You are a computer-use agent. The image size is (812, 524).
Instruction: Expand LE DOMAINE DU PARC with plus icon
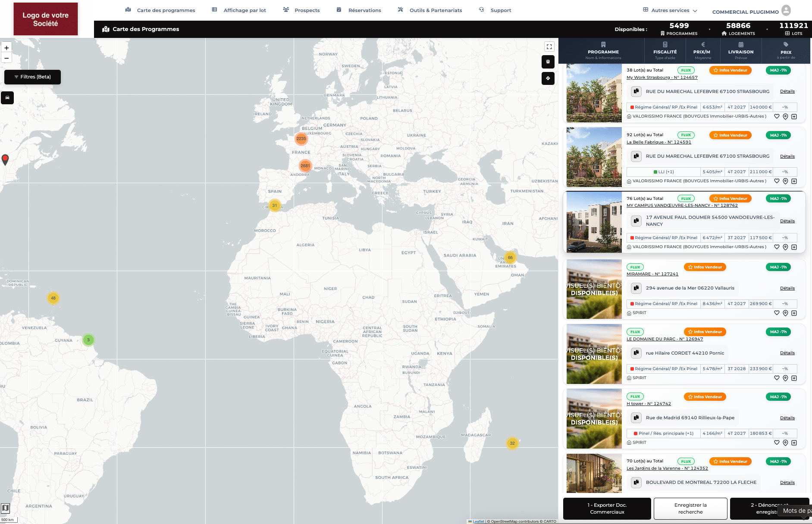coord(794,378)
